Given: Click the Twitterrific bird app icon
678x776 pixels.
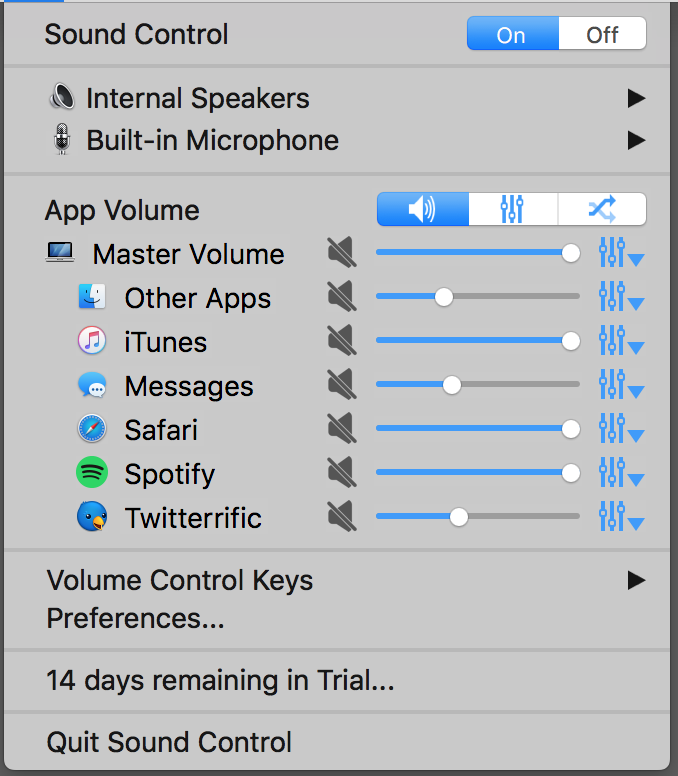Looking at the screenshot, I should tap(92, 516).
